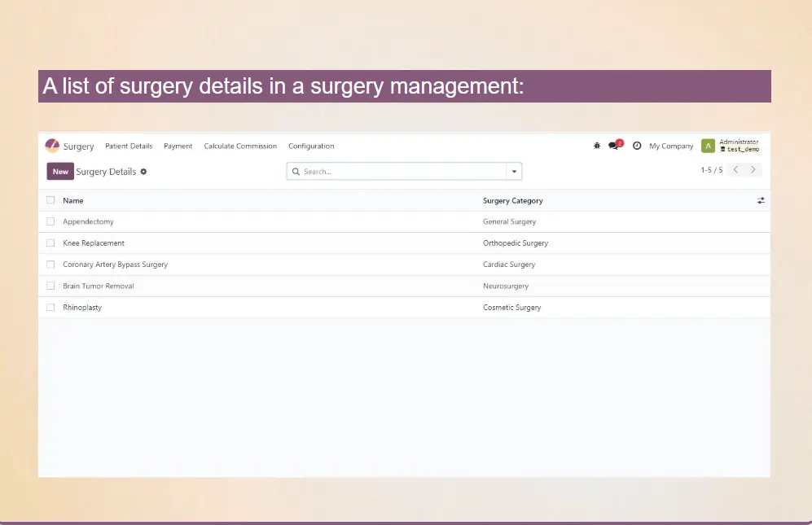
Task: Click the New button
Action: tap(60, 172)
